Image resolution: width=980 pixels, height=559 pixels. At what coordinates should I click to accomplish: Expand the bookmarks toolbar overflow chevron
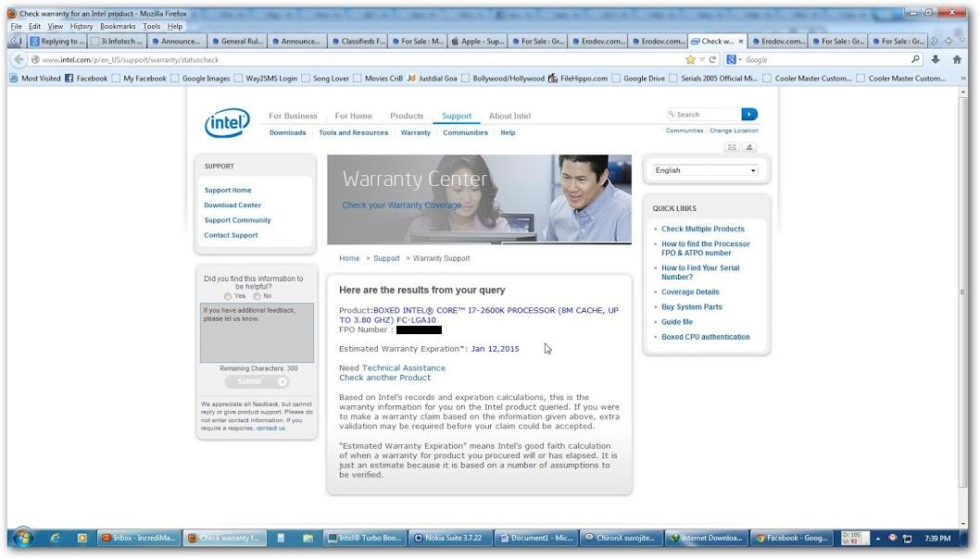pyautogui.click(x=963, y=78)
